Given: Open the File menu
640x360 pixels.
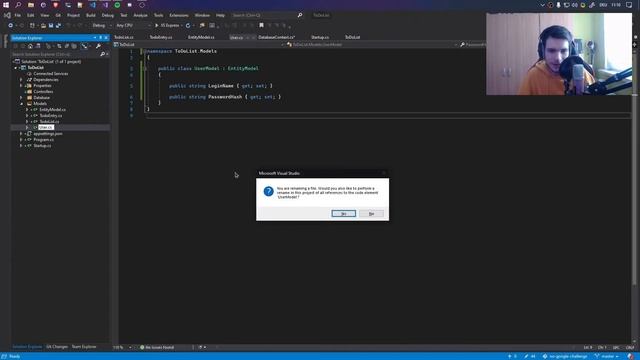Looking at the screenshot, I should click(x=18, y=15).
